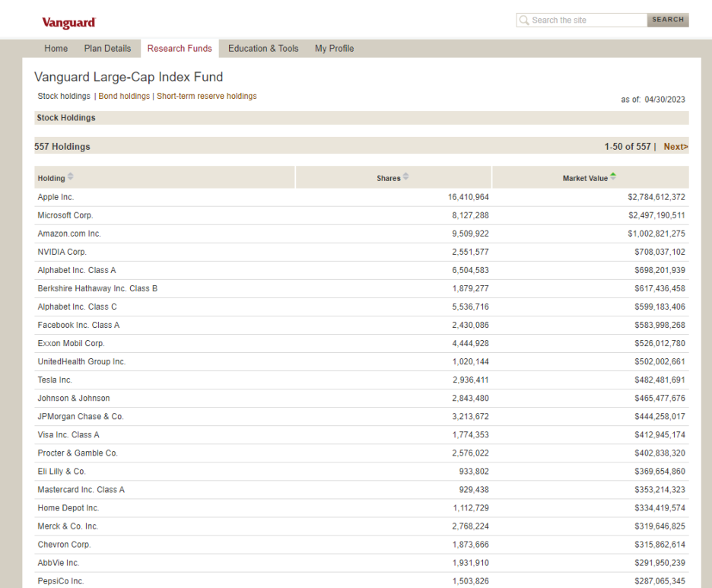Image resolution: width=712 pixels, height=588 pixels.
Task: Open the Bond holdings link
Action: (124, 97)
